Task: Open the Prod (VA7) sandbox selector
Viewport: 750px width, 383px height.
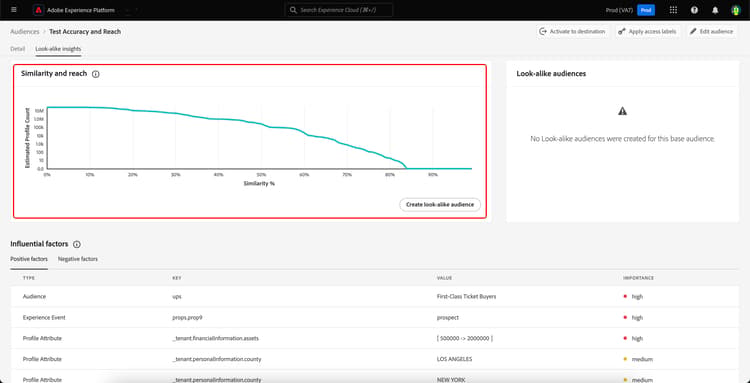Action: point(620,10)
